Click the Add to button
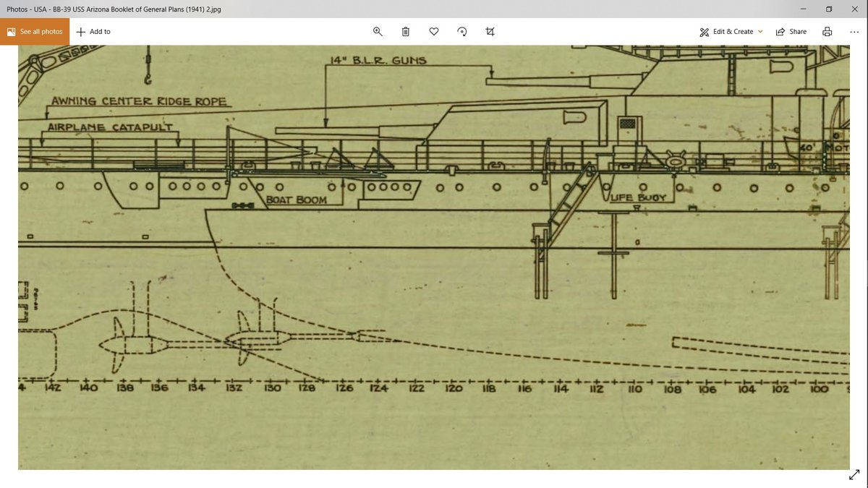868x488 pixels. tap(93, 32)
